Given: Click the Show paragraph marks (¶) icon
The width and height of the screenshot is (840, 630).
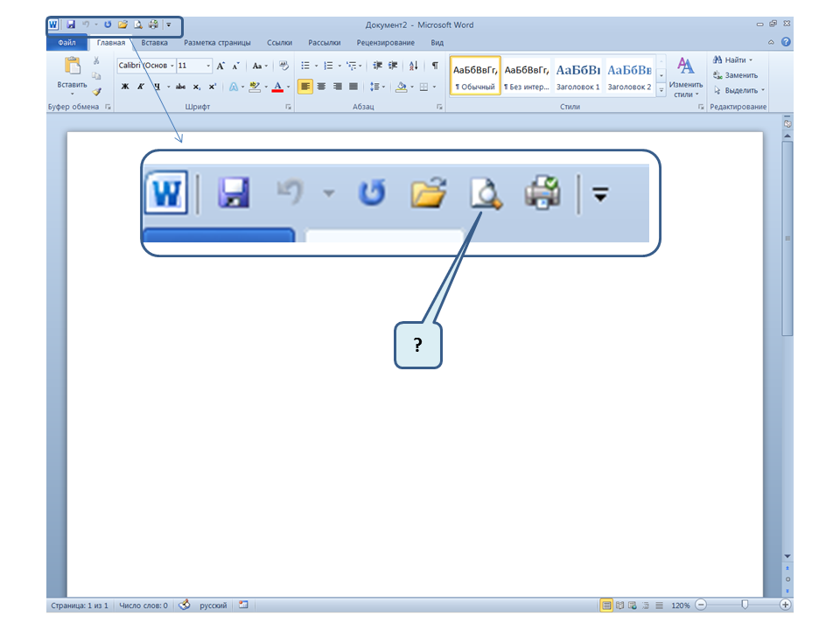Looking at the screenshot, I should [x=435, y=66].
